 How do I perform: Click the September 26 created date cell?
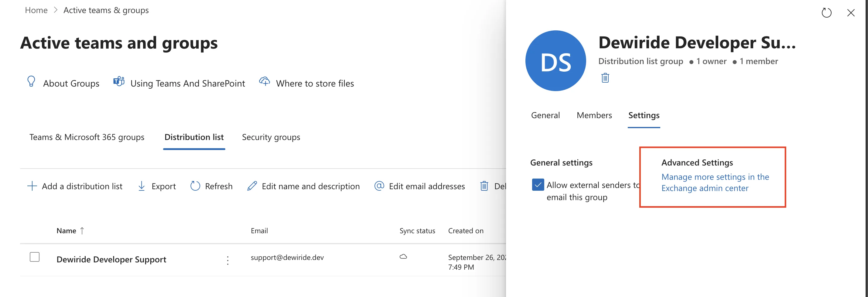click(x=477, y=262)
